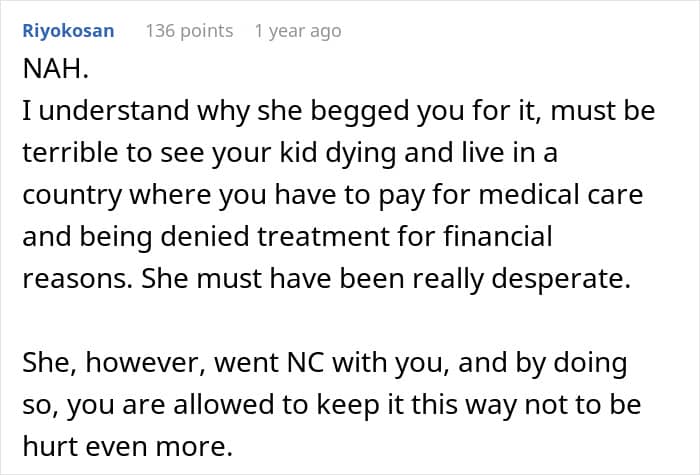
Task: Open the Riyokosan user profile link
Action: 67,31
